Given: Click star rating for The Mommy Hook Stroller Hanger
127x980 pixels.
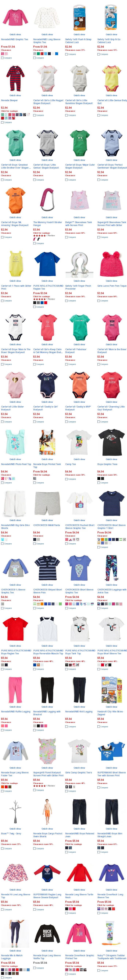Looking at the screenshot, I should [x=39, y=236].
